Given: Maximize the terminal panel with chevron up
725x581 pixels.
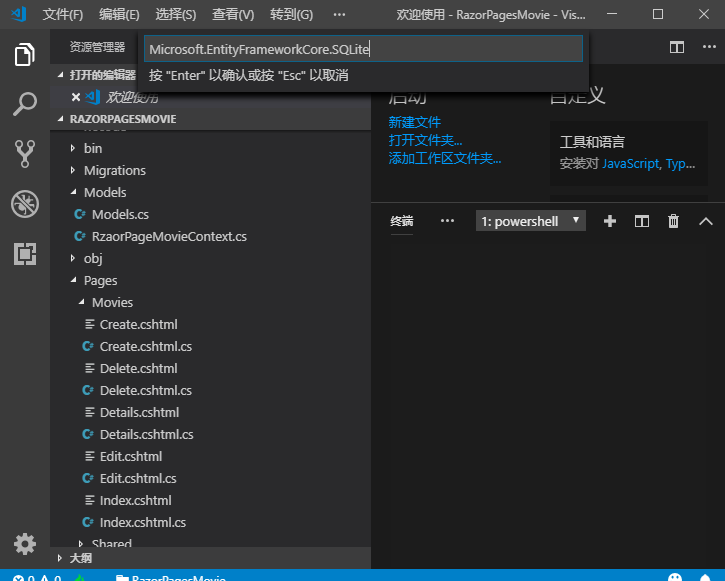Looking at the screenshot, I should click(x=706, y=221).
